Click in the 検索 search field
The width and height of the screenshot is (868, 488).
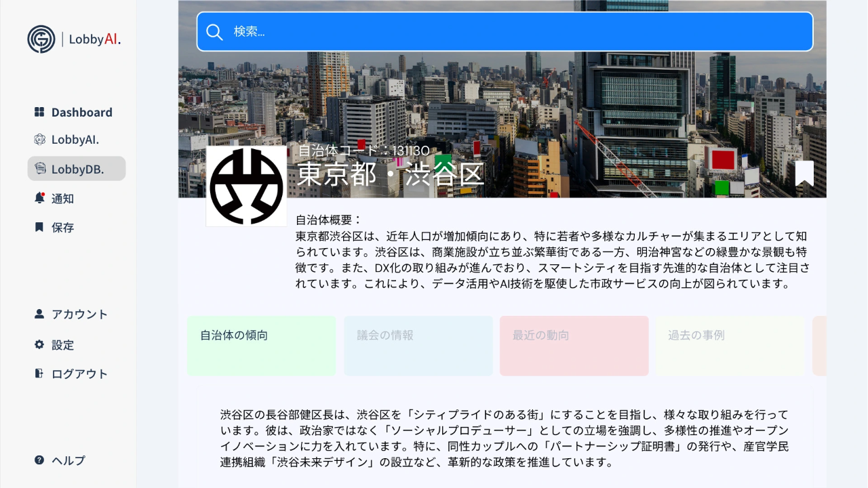pos(515,32)
